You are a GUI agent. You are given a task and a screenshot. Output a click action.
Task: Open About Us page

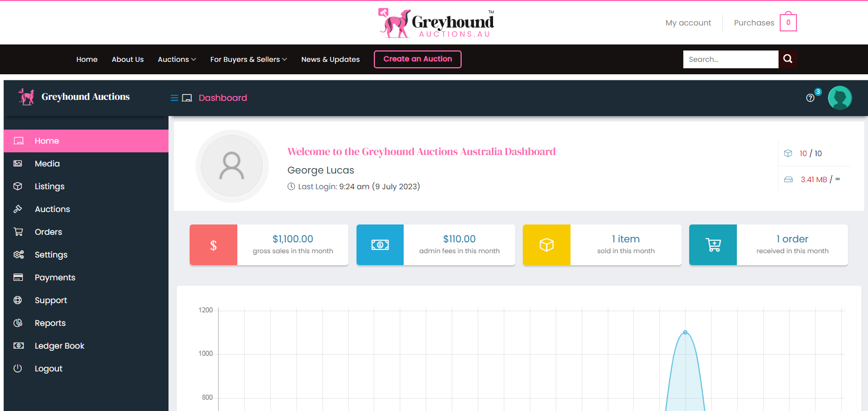(x=128, y=60)
